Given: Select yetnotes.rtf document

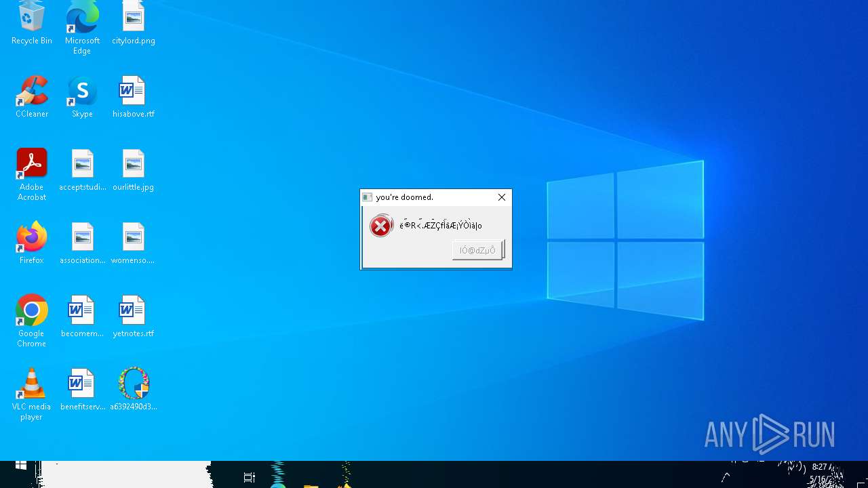Looking at the screenshot, I should pyautogui.click(x=134, y=316).
